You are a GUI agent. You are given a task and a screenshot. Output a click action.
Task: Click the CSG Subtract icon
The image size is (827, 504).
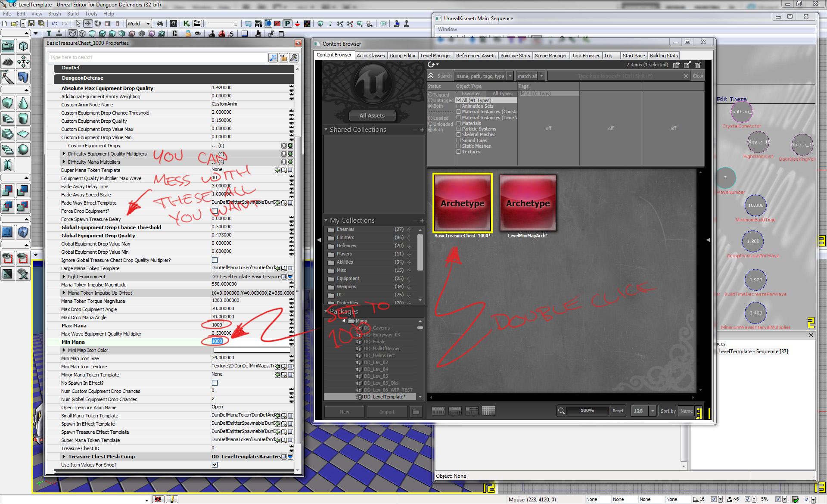pyautogui.click(x=23, y=191)
